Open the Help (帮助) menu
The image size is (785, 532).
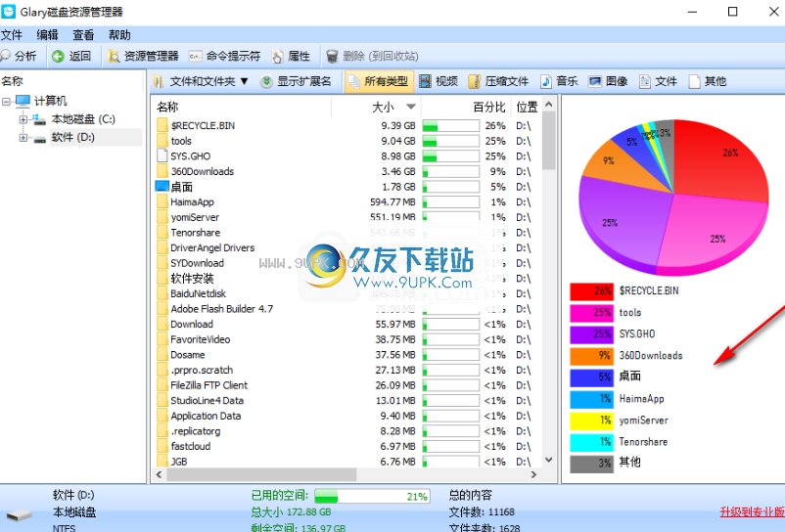coord(119,35)
